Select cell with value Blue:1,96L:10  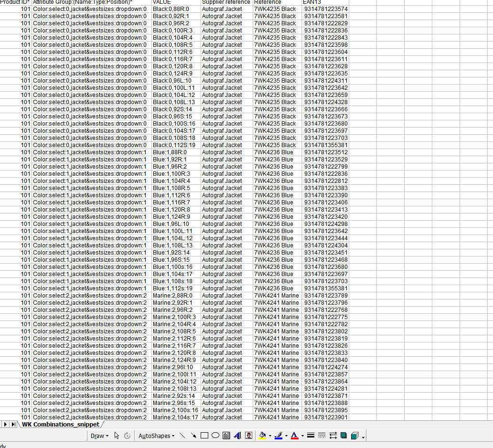(x=176, y=224)
